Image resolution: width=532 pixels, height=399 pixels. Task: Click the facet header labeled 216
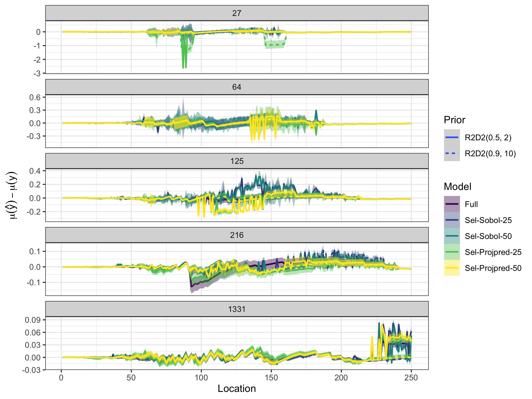(237, 235)
